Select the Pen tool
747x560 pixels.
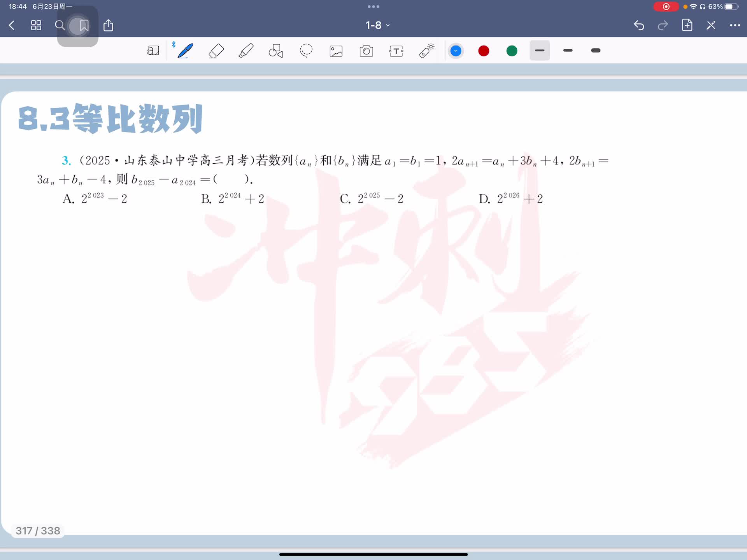(185, 51)
